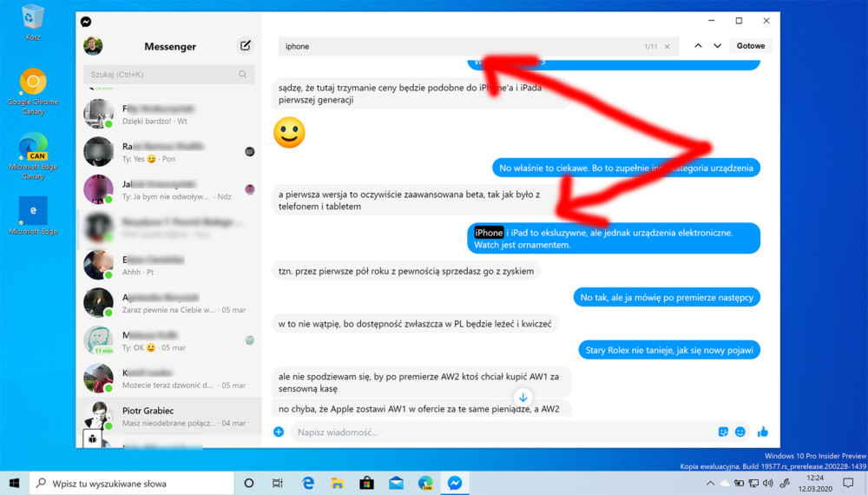The height and width of the screenshot is (495, 868).
Task: Open conversation with Dzięki bardzo! preview
Action: click(169, 115)
